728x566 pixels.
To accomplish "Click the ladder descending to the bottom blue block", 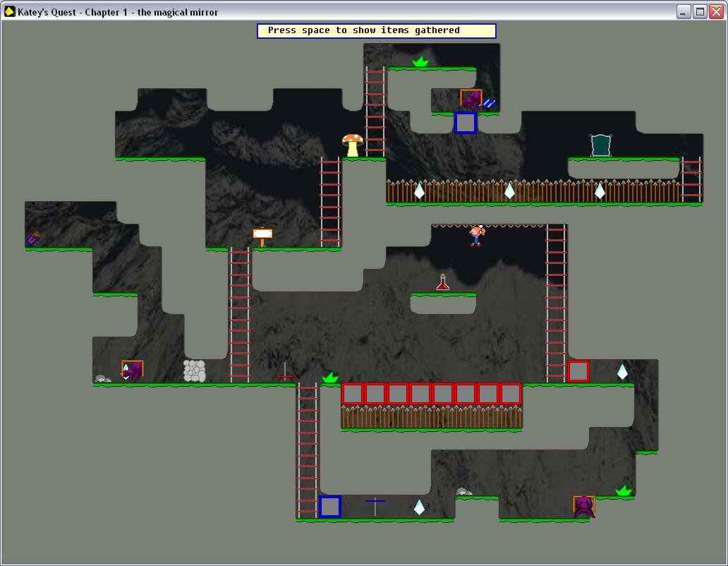I will [308, 450].
